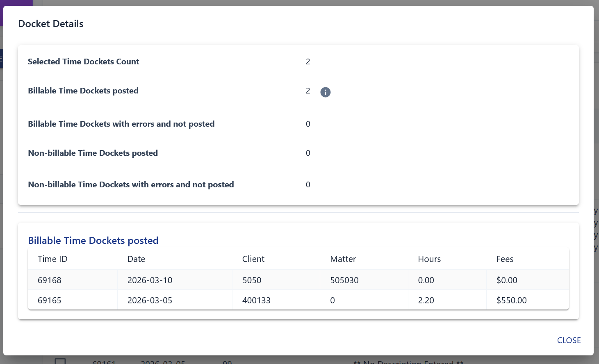Select the checkbox for docket row 69161
This screenshot has height=364, width=599.
point(61,361)
